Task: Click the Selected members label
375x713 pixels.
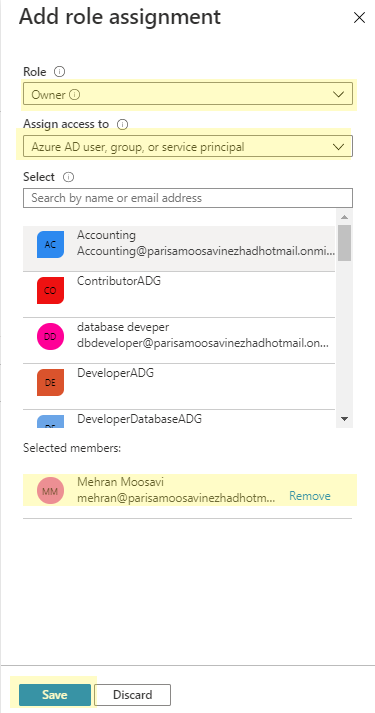Action: click(x=72, y=448)
